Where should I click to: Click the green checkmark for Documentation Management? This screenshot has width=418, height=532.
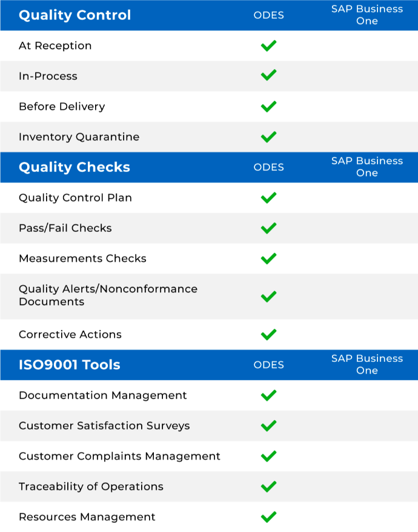(268, 395)
